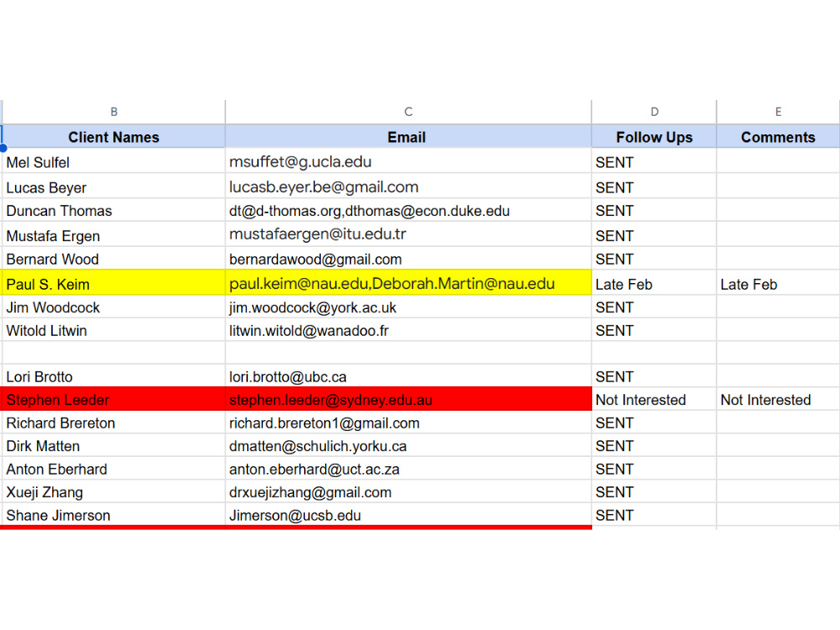The width and height of the screenshot is (840, 630).
Task: Select the Dirk Matten name cell
Action: 113,445
